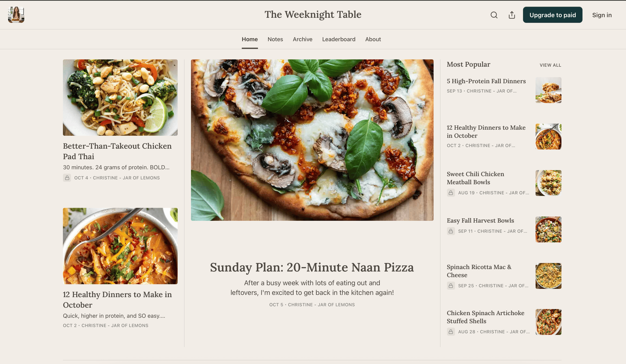Click the Chicken Pad Thai photo thumbnail

120,97
